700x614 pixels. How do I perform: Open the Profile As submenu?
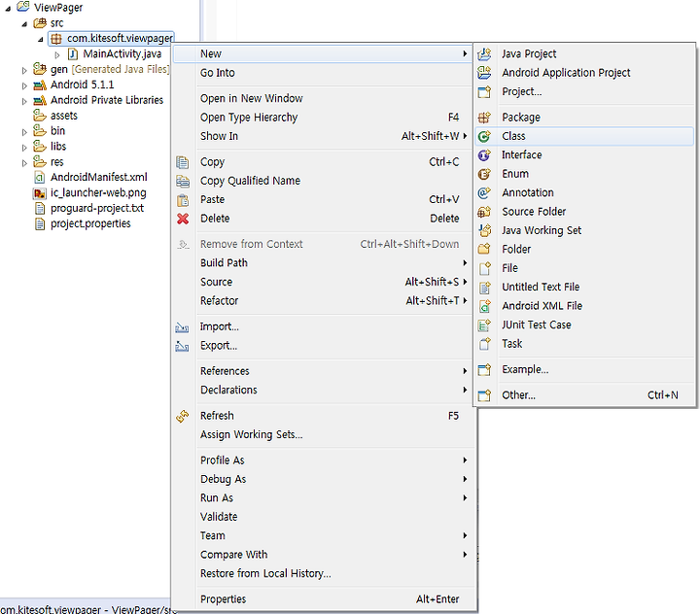pos(324,460)
